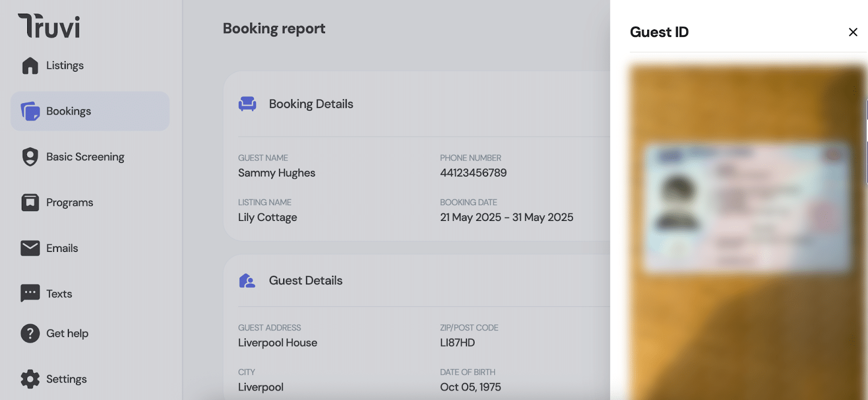Click the Guest Details house-person icon

pos(247,281)
